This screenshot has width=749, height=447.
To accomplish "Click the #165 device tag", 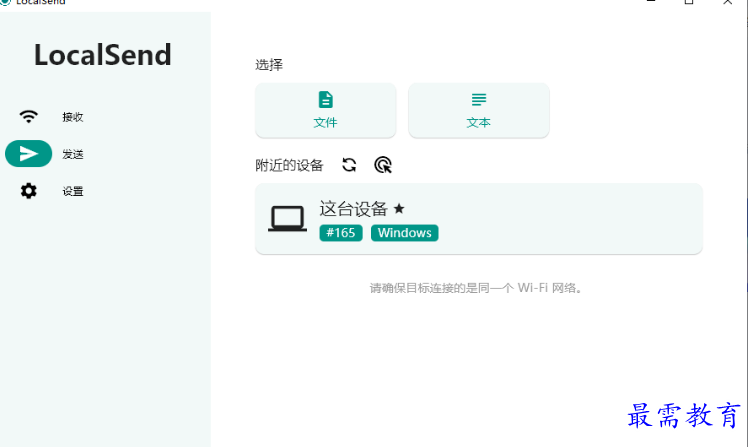I will (x=341, y=233).
